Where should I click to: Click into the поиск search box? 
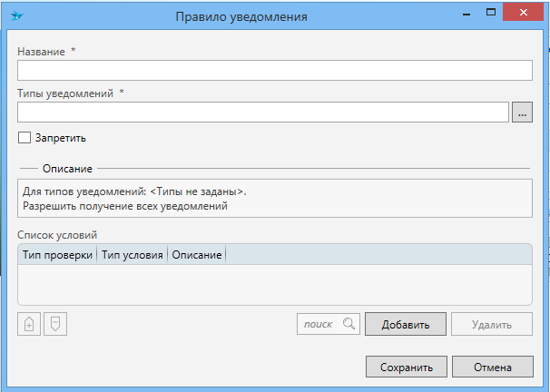(319, 324)
